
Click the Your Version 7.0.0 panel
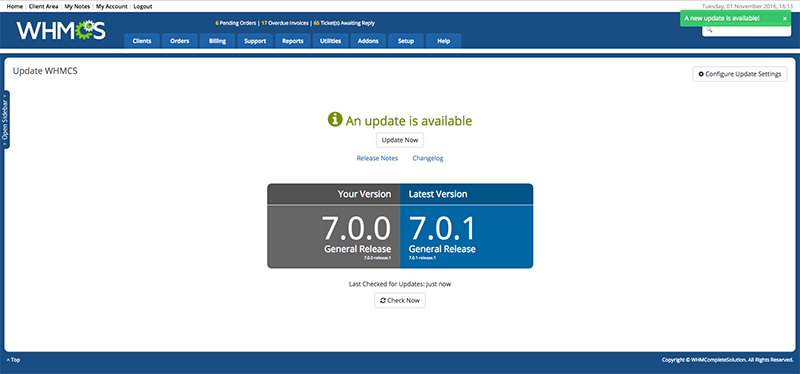tap(334, 226)
